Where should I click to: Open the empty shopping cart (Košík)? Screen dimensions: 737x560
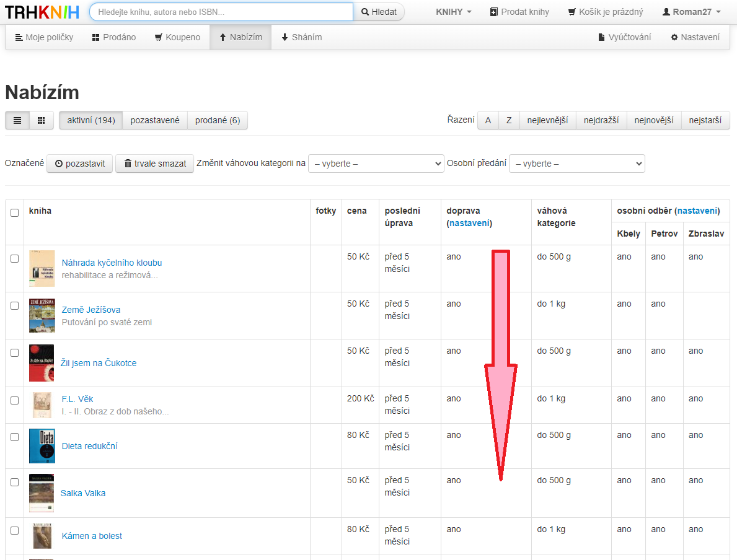[606, 12]
